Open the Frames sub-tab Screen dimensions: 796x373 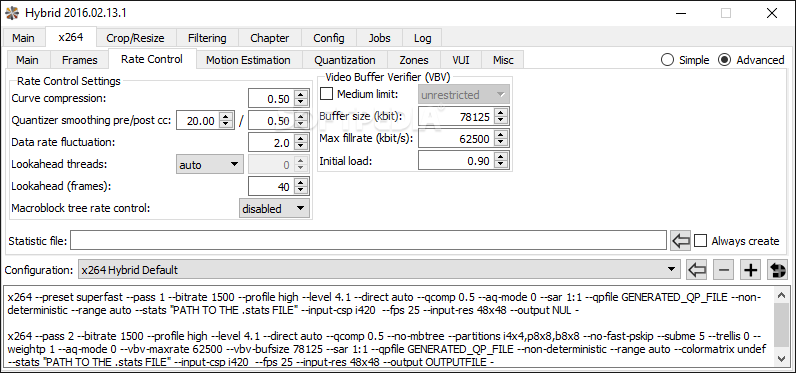point(80,60)
